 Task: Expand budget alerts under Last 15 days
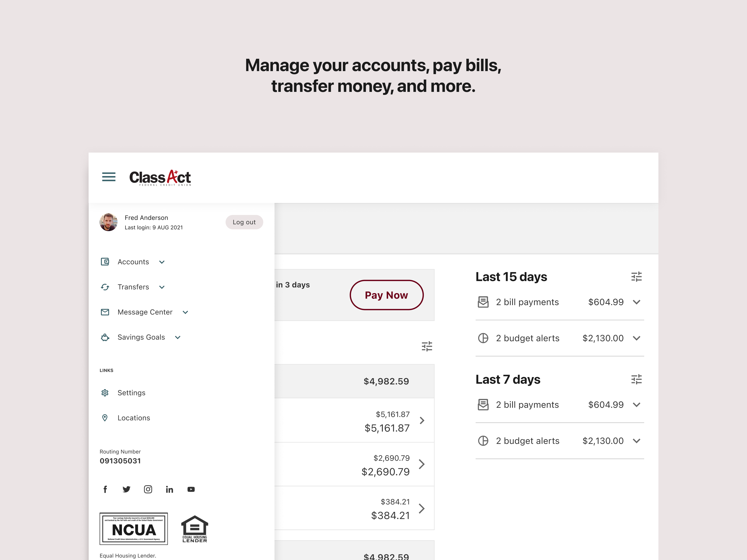coord(637,339)
